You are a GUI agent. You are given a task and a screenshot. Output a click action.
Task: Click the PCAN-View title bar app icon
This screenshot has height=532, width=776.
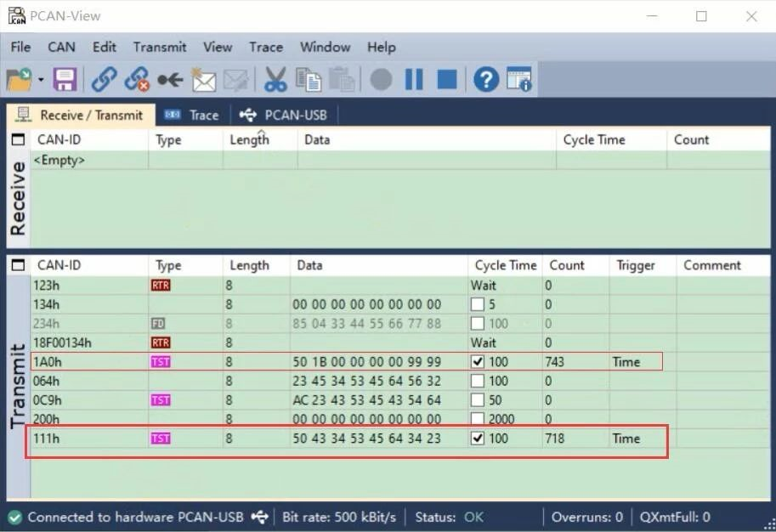17,16
